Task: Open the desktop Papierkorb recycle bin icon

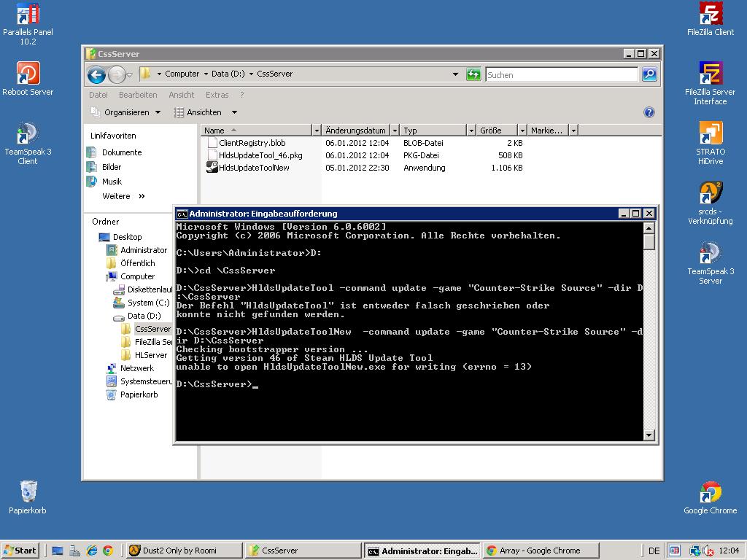Action: coord(28,497)
